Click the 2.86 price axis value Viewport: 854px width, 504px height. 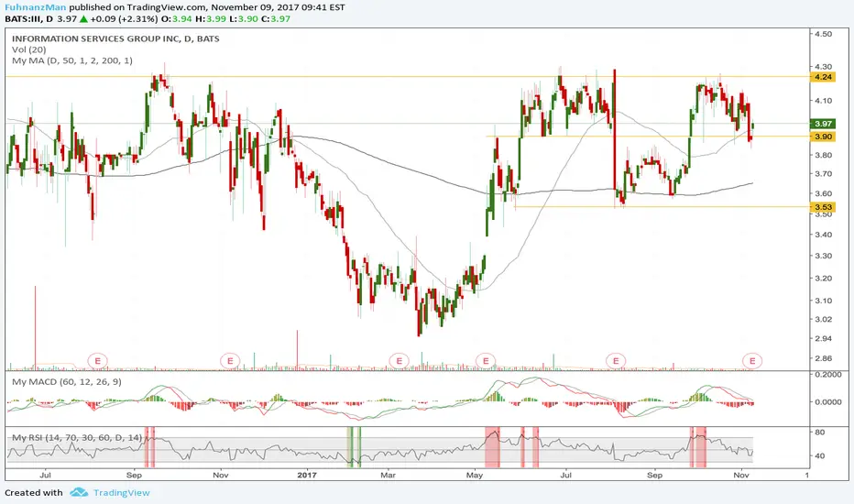(824, 358)
